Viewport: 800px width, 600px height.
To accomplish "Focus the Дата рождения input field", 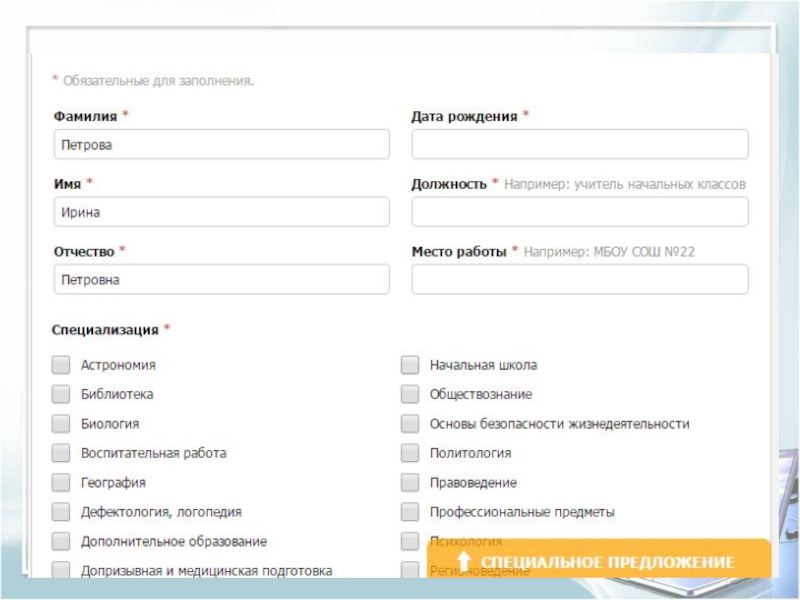I will (580, 144).
